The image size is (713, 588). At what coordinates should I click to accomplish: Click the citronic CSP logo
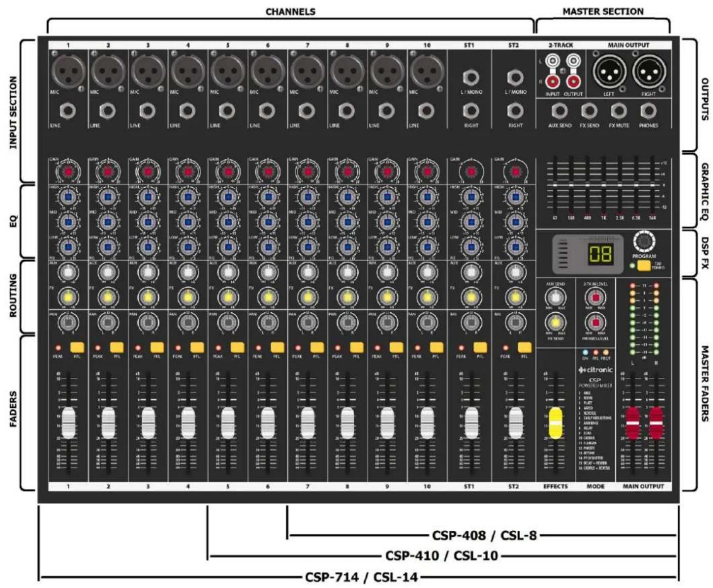(x=596, y=370)
